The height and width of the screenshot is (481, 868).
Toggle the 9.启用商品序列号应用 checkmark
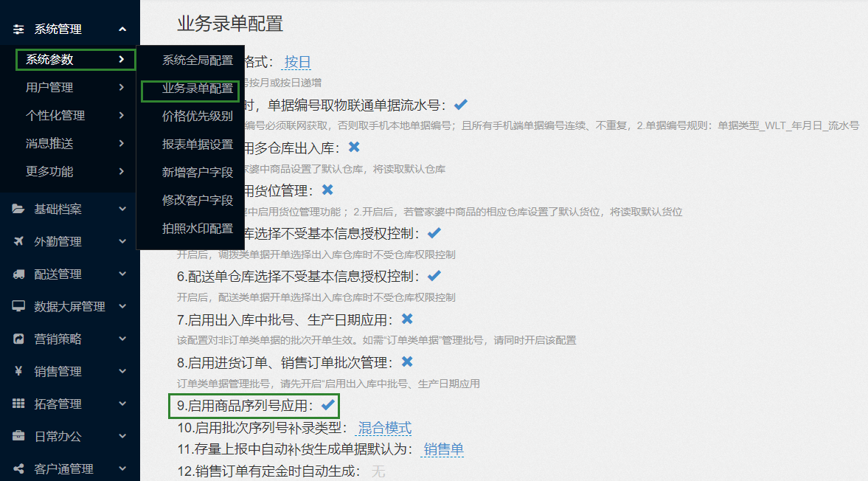click(327, 404)
